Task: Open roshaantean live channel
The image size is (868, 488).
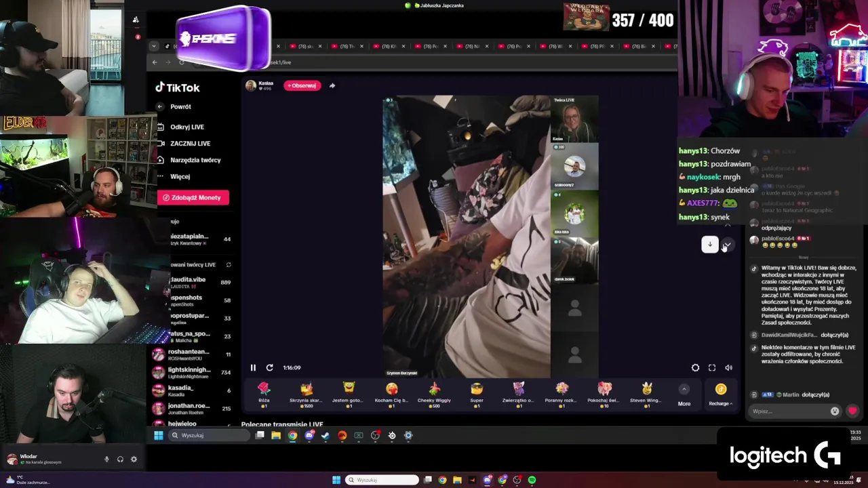Action: pyautogui.click(x=193, y=354)
